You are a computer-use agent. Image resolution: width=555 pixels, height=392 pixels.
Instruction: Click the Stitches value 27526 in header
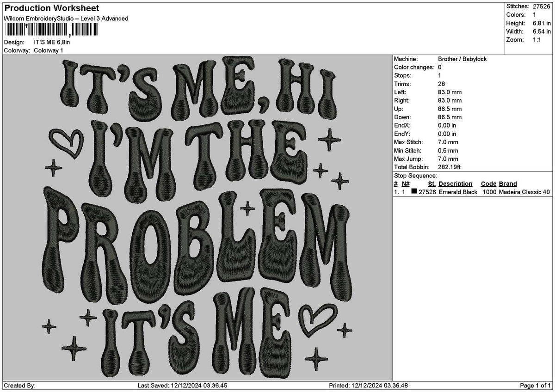[x=542, y=6]
